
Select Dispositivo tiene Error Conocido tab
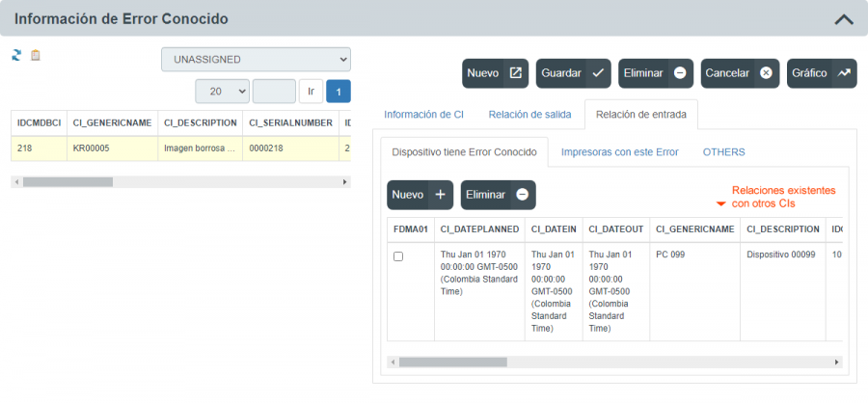pyautogui.click(x=465, y=151)
